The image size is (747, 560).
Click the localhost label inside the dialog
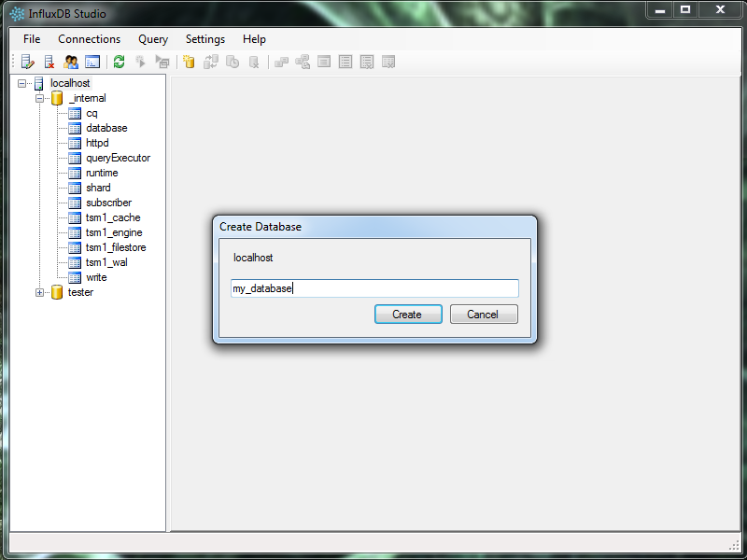pyautogui.click(x=253, y=258)
